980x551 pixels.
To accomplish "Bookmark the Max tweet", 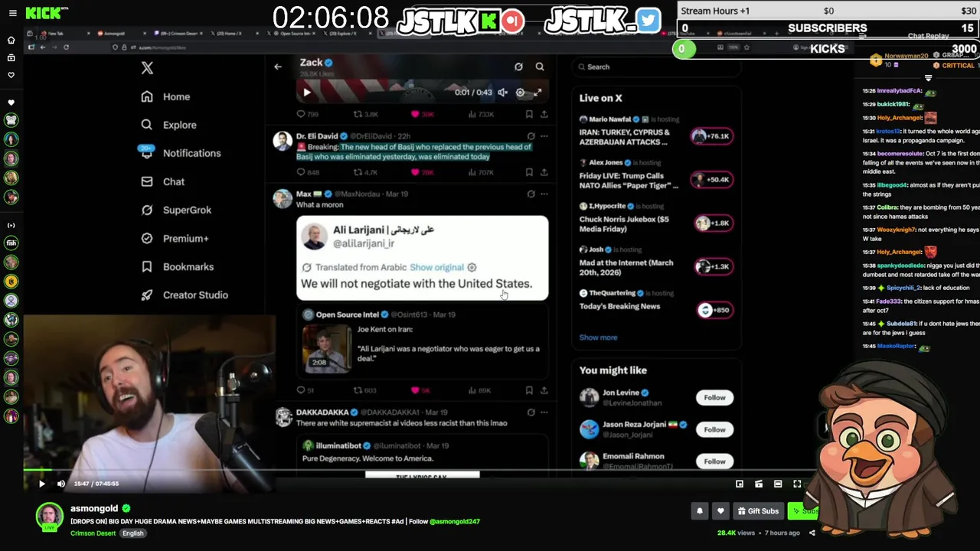I will click(529, 390).
